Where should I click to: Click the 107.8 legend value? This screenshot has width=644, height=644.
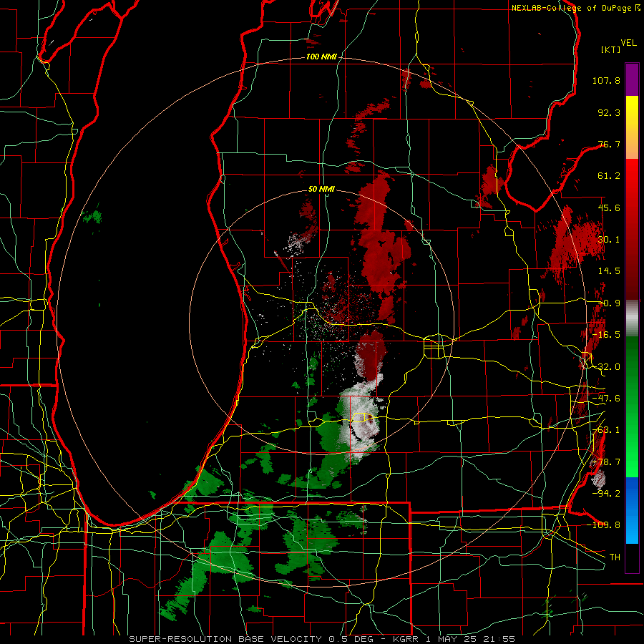[606, 80]
